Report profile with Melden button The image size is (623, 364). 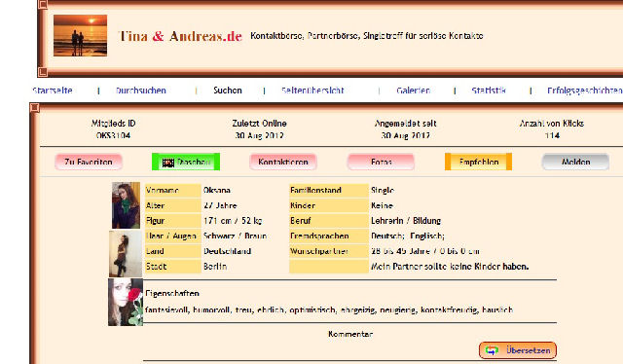[x=575, y=162]
